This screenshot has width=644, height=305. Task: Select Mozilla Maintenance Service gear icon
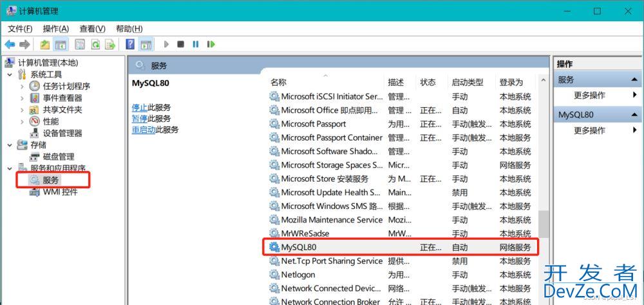point(274,220)
